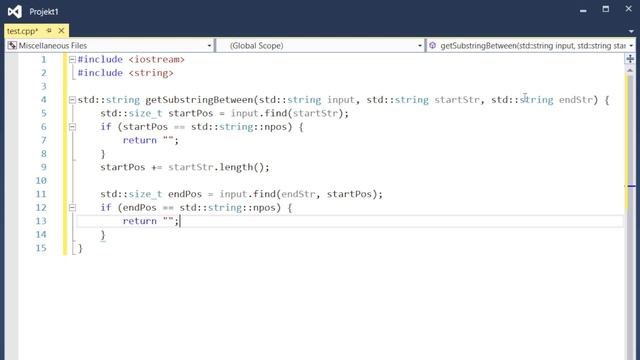Click the Miscellaneous Files project icon

click(x=12, y=45)
